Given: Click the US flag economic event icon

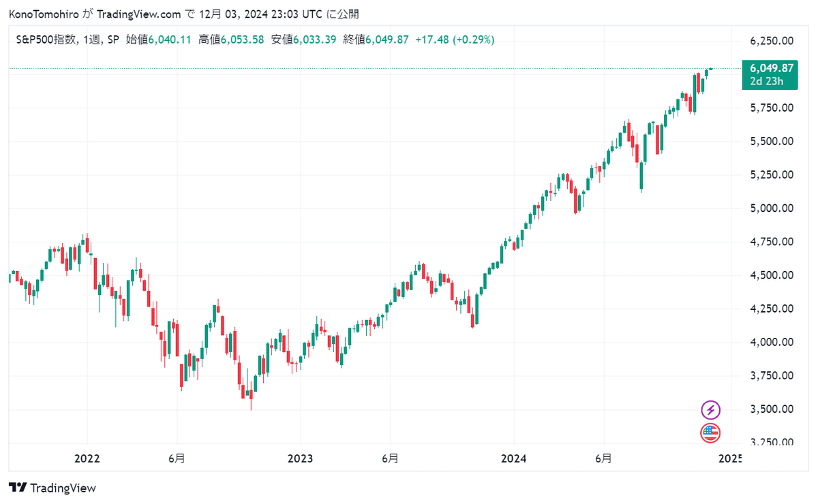Looking at the screenshot, I should pos(711,432).
